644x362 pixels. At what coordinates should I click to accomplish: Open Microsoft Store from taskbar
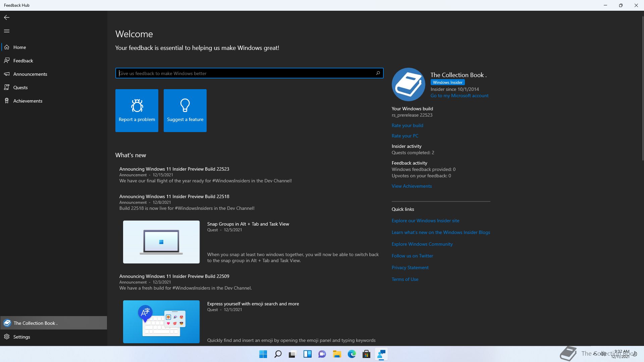click(366, 354)
